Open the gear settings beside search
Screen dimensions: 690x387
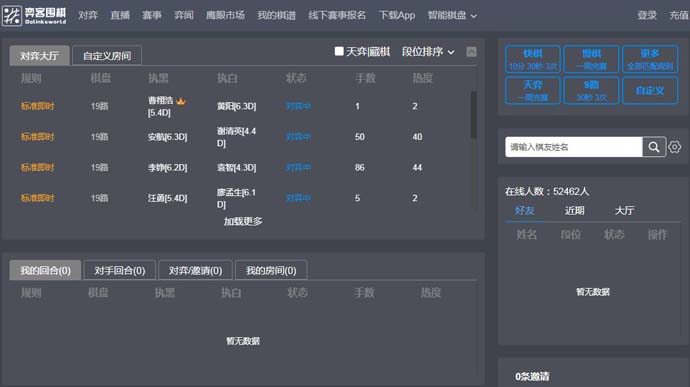click(x=674, y=147)
